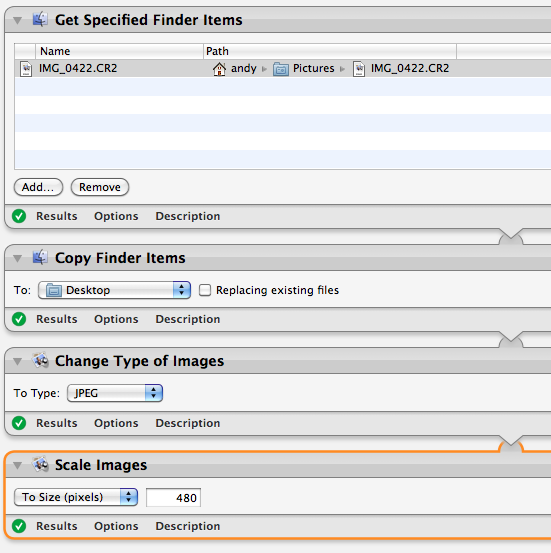Click the Remove button
551x553 pixels.
100,187
